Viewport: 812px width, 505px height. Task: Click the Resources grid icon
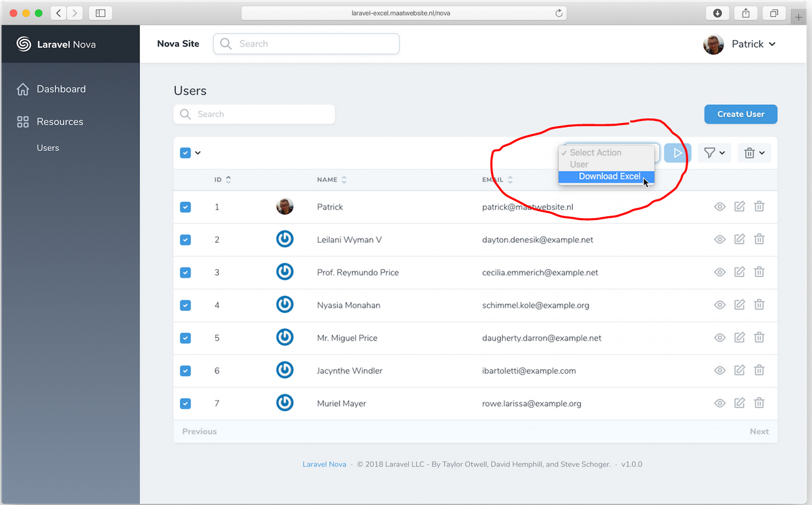pyautogui.click(x=23, y=122)
